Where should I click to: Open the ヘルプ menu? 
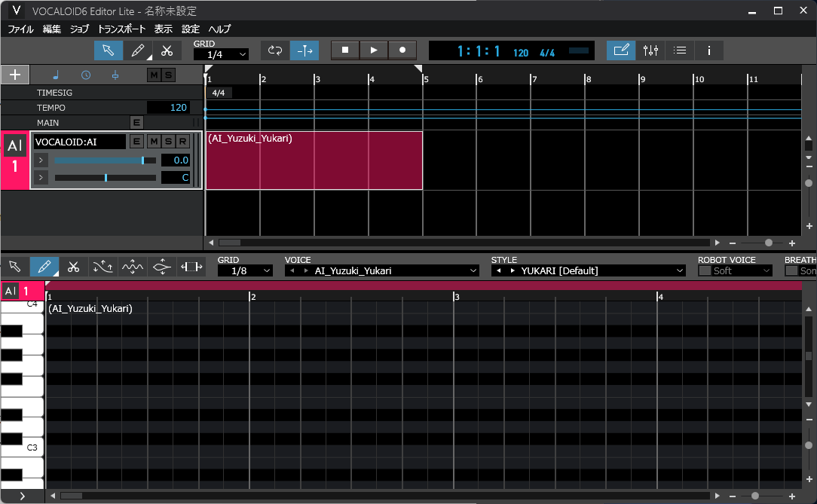pyautogui.click(x=219, y=29)
